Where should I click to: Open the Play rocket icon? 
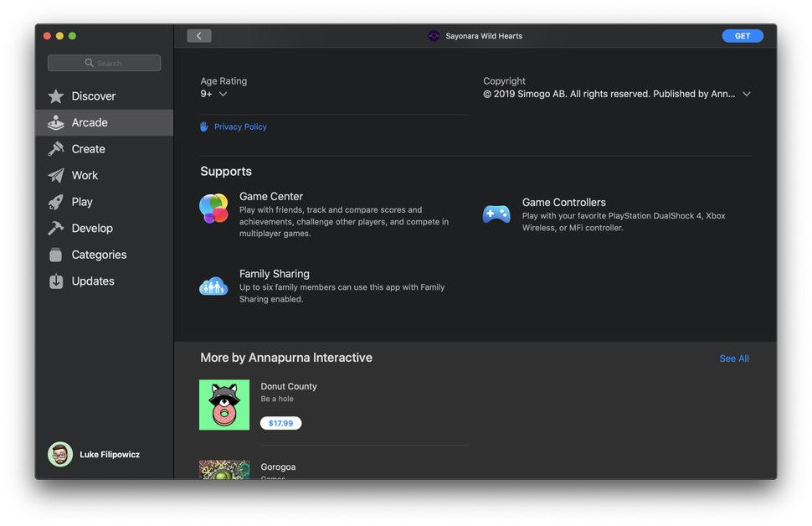coord(56,202)
